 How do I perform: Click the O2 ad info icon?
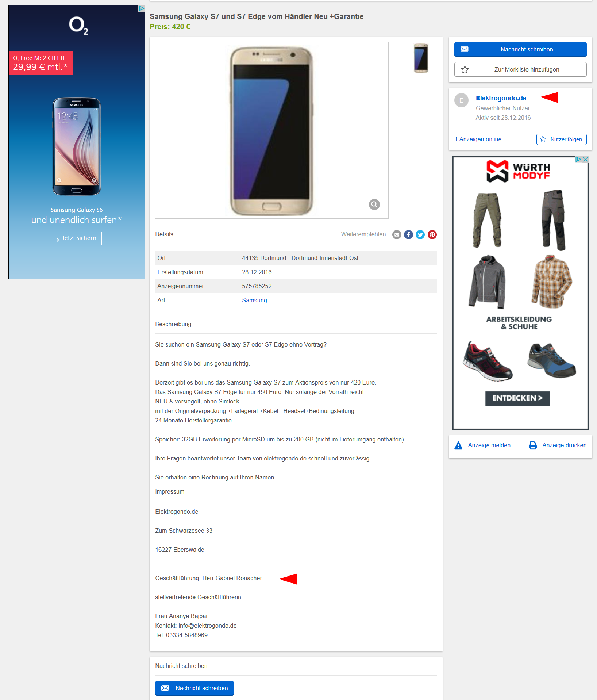coord(142,8)
